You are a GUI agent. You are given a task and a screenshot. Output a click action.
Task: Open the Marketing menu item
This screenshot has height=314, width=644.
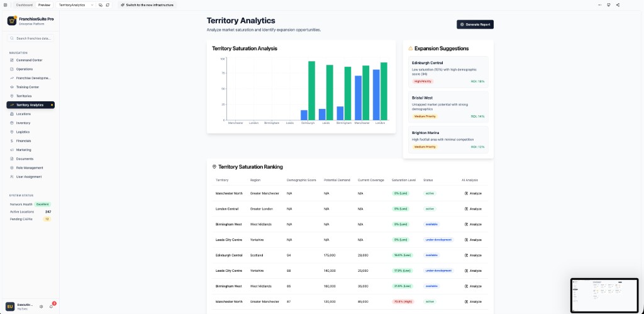(x=30, y=150)
